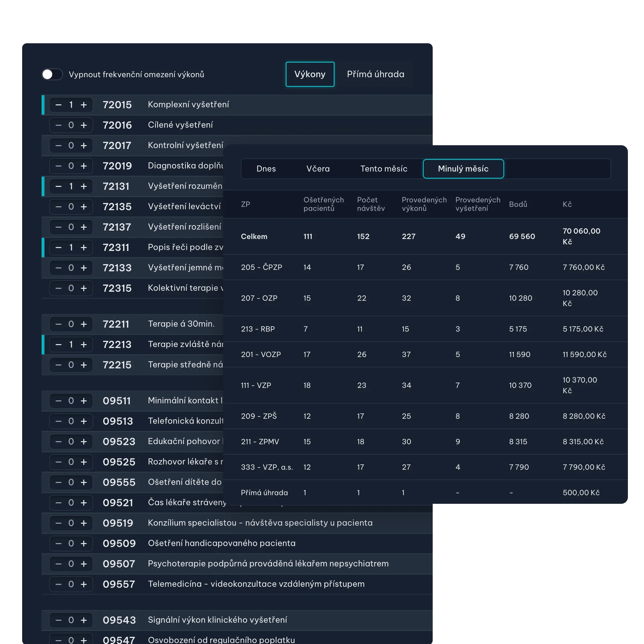The width and height of the screenshot is (644, 644).
Task: Click minus for code 72131
Action: point(58,186)
